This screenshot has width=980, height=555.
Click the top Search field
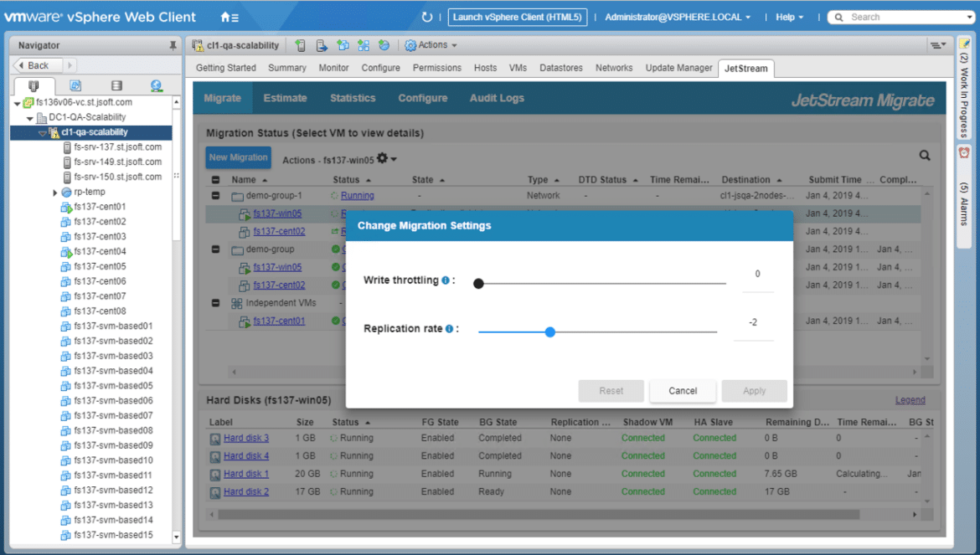(x=902, y=17)
